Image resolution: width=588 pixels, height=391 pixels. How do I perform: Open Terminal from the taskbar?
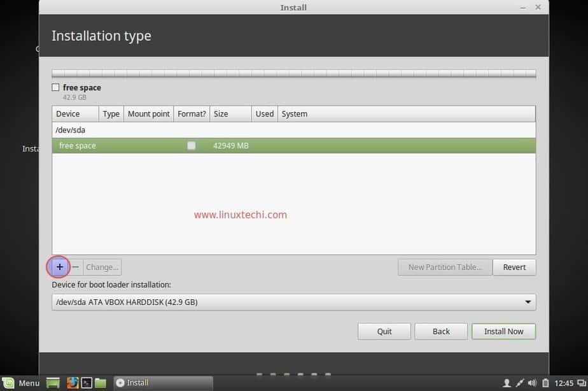tap(87, 383)
